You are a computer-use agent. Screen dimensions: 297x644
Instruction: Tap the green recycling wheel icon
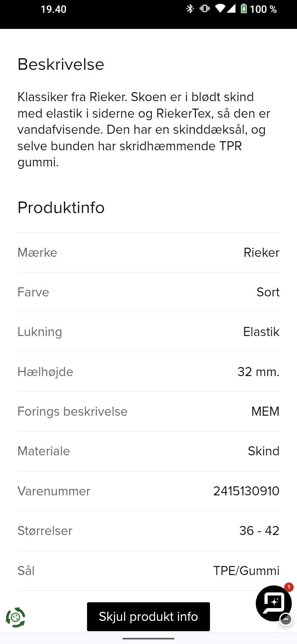[x=15, y=617]
